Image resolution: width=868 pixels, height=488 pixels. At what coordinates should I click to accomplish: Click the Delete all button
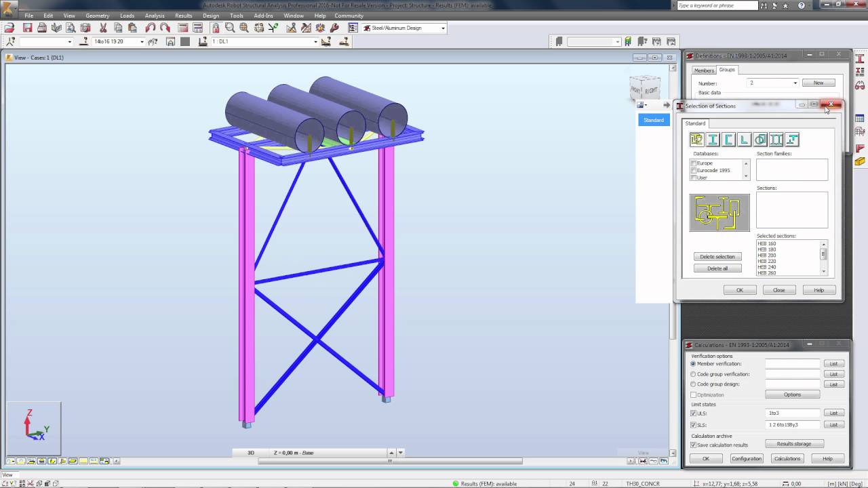(717, 268)
